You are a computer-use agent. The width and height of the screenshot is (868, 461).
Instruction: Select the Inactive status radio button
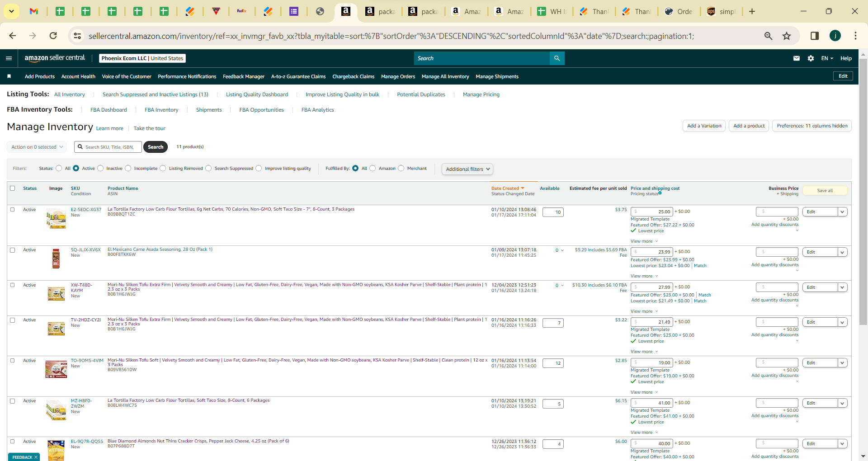pos(100,169)
